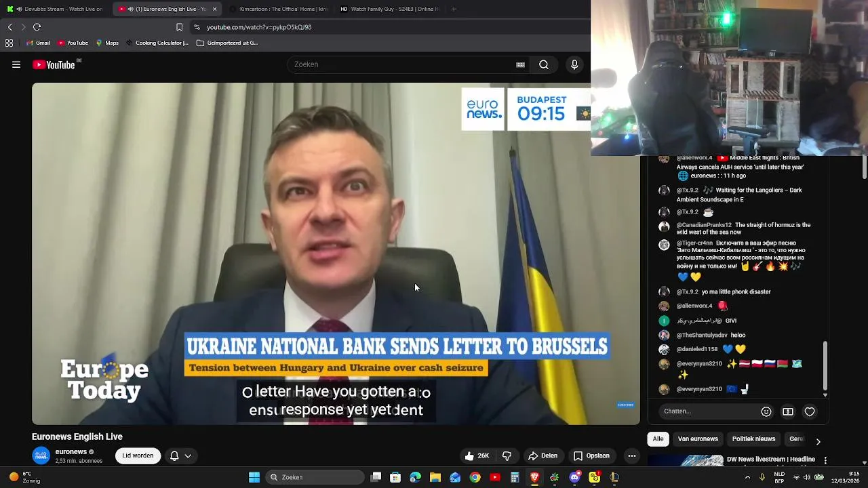Image resolution: width=868 pixels, height=488 pixels.
Task: Open the Brave browser taskbar icon
Action: pyautogui.click(x=534, y=477)
